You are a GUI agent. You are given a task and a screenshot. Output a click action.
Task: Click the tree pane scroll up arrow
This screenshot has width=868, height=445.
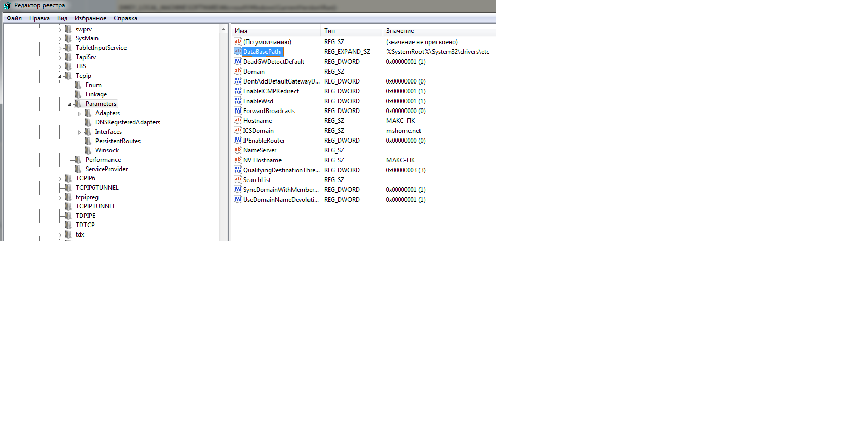coord(224,29)
